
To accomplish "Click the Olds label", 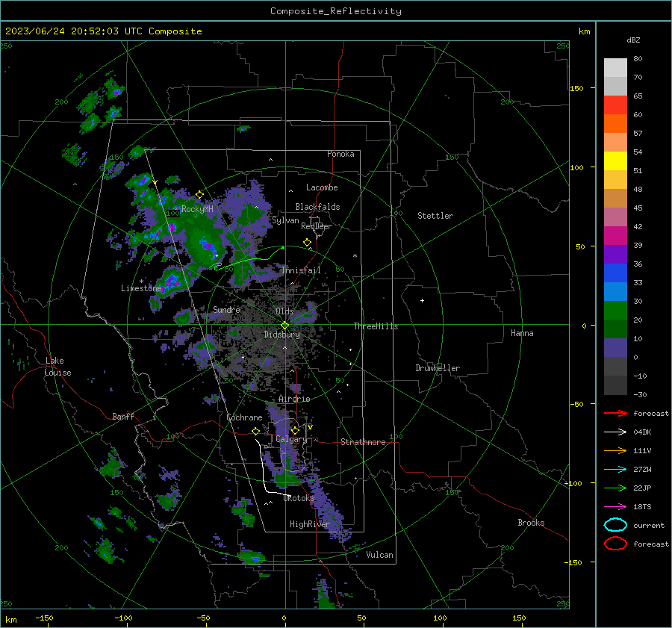I will [x=284, y=311].
